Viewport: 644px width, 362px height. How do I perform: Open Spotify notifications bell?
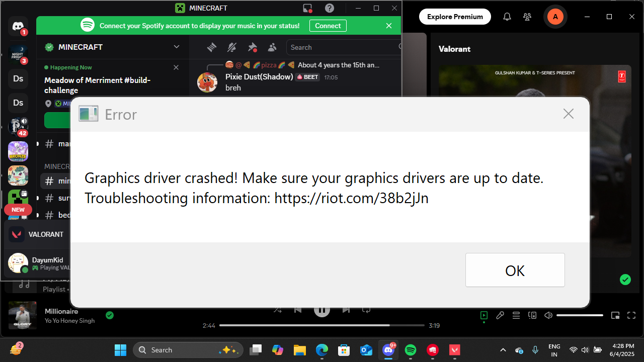pos(507,17)
